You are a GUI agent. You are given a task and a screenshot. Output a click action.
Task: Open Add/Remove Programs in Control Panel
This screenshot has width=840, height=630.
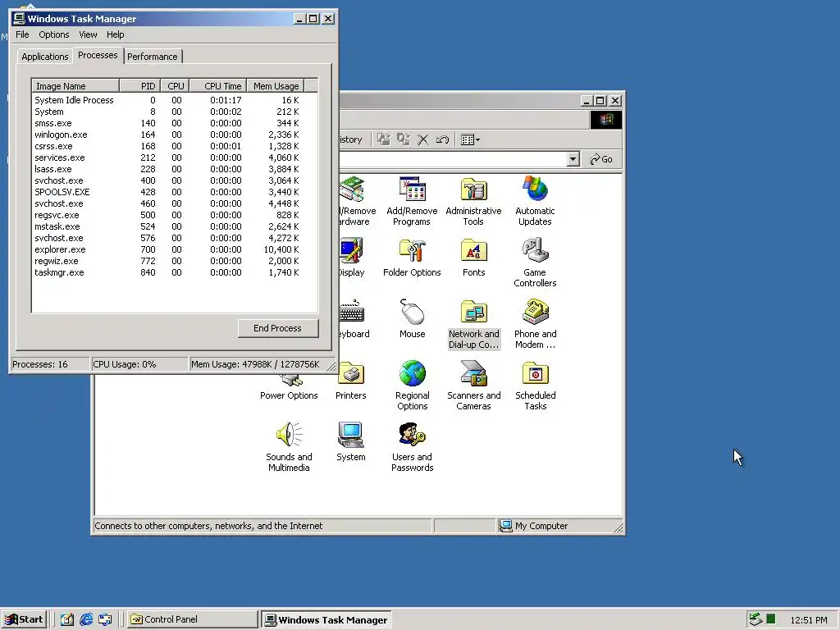(x=412, y=201)
